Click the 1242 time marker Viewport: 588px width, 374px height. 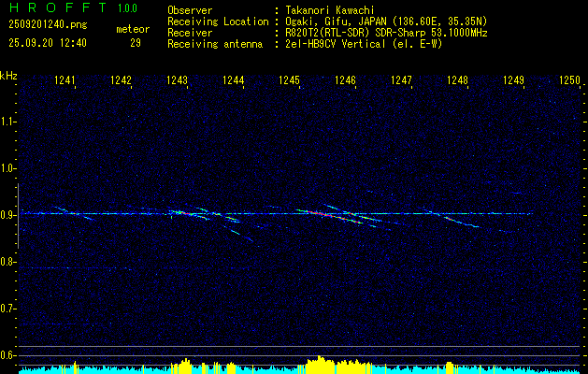tap(122, 80)
